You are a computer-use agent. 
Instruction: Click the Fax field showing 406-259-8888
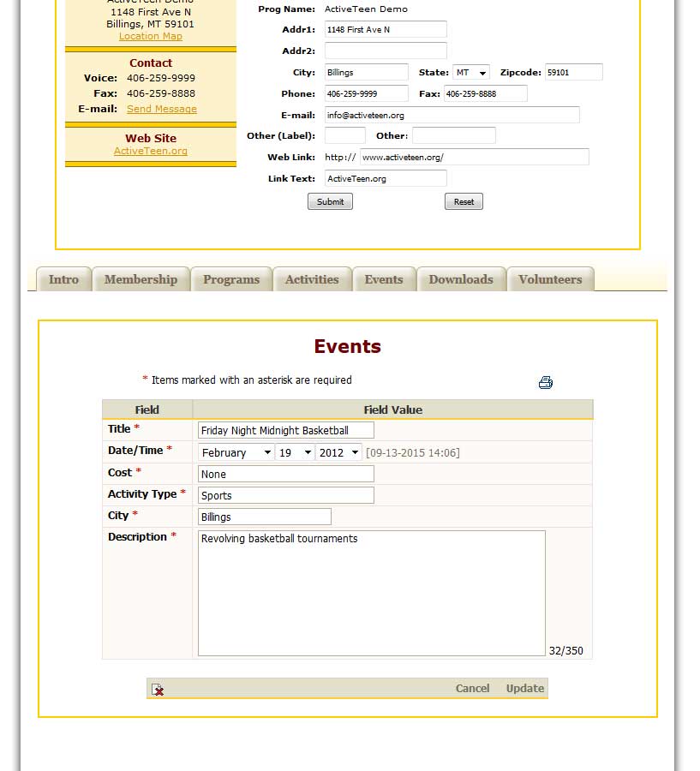coord(486,93)
